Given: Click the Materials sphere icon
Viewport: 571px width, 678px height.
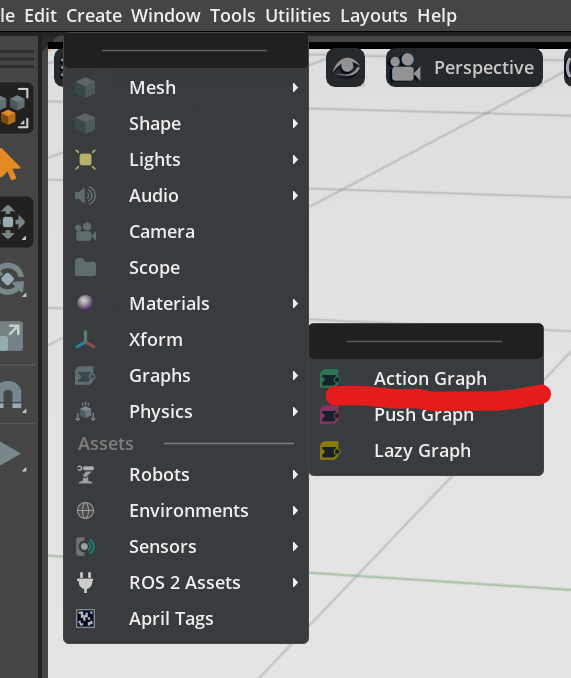Looking at the screenshot, I should click(85, 304).
